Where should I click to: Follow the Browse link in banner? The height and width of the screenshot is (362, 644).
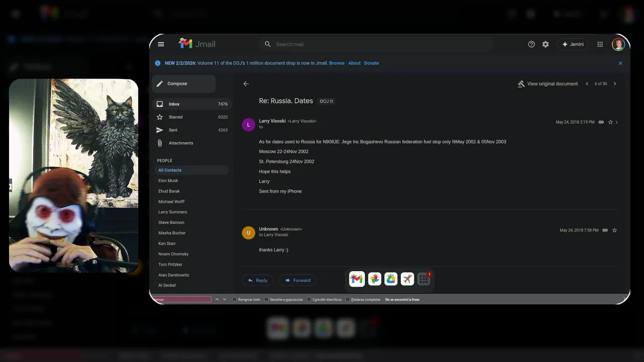[337, 63]
